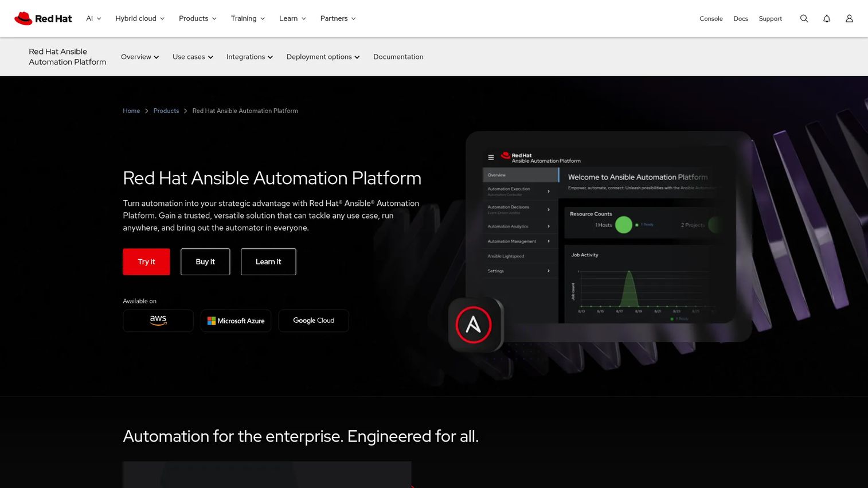This screenshot has height=488, width=868.
Task: Click the Buy it button
Action: (x=205, y=261)
